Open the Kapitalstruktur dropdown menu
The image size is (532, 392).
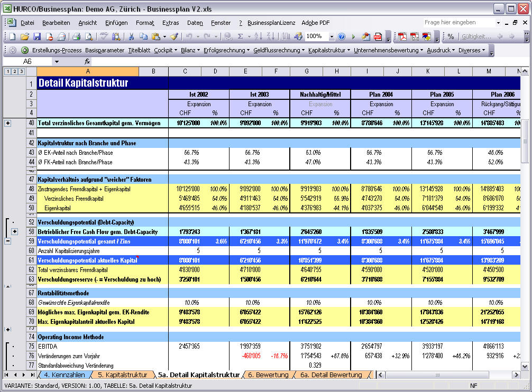tap(329, 51)
